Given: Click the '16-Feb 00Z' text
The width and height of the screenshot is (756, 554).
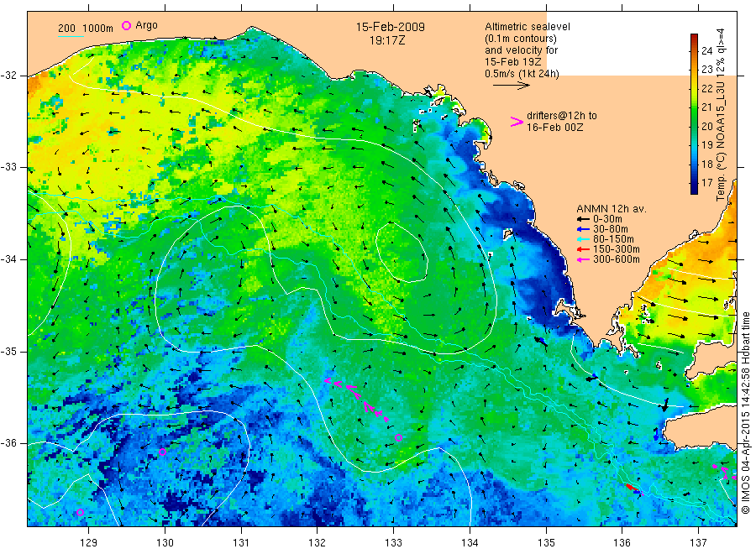Looking at the screenshot, I should click(x=554, y=128).
